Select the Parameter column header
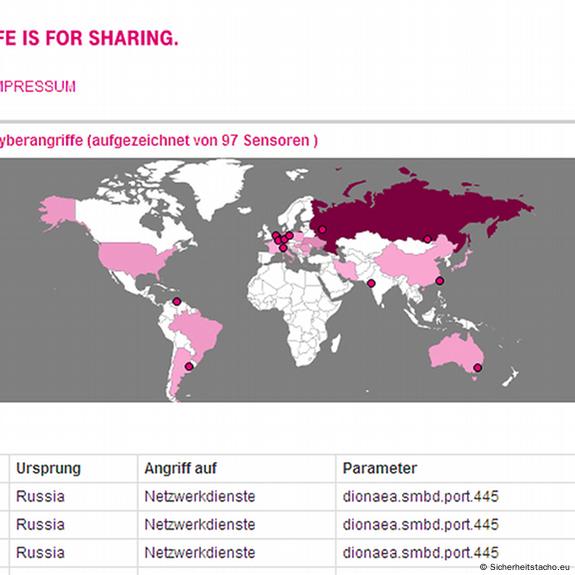The height and width of the screenshot is (575, 575). (x=380, y=468)
